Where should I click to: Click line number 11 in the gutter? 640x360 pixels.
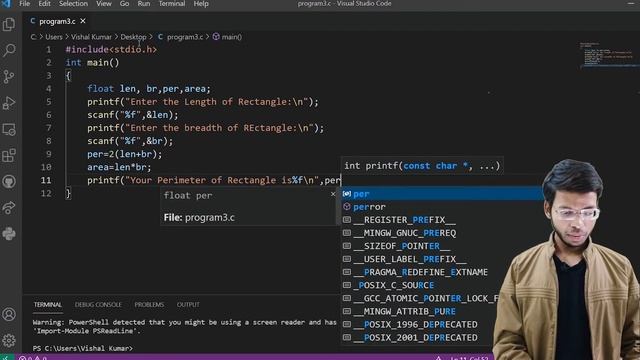pos(47,180)
